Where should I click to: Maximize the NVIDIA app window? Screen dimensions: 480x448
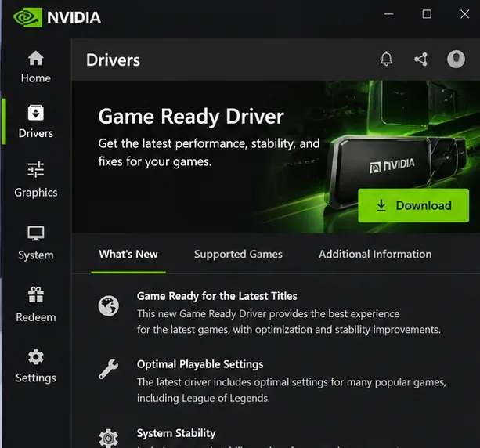point(427,14)
